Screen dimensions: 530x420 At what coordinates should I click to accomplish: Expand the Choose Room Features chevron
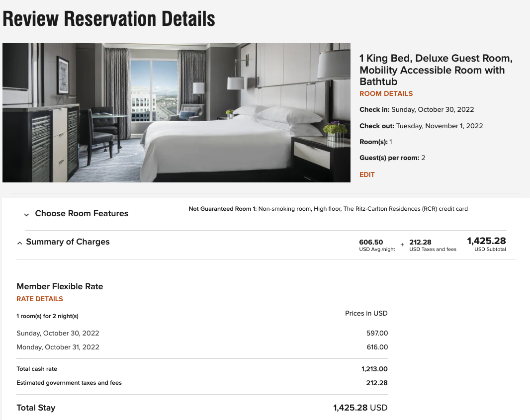tap(26, 215)
